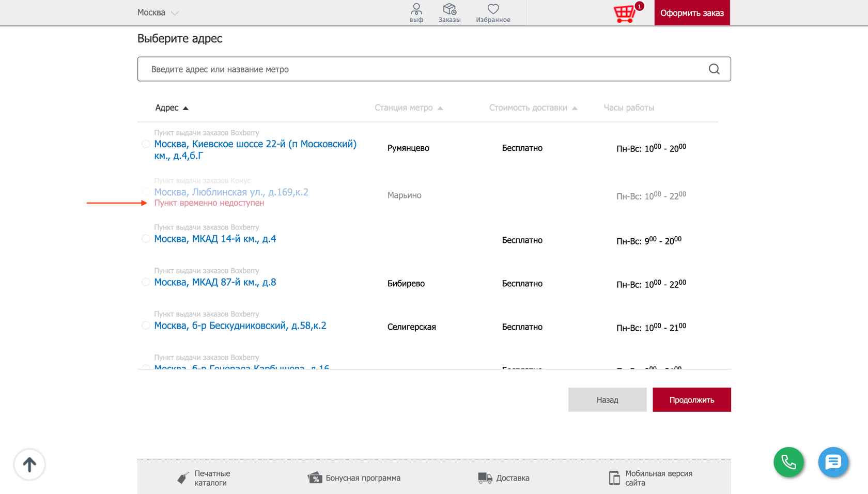The height and width of the screenshot is (494, 868).
Task: Select radio for МКАД 14-й км., д.4
Action: pyautogui.click(x=146, y=239)
